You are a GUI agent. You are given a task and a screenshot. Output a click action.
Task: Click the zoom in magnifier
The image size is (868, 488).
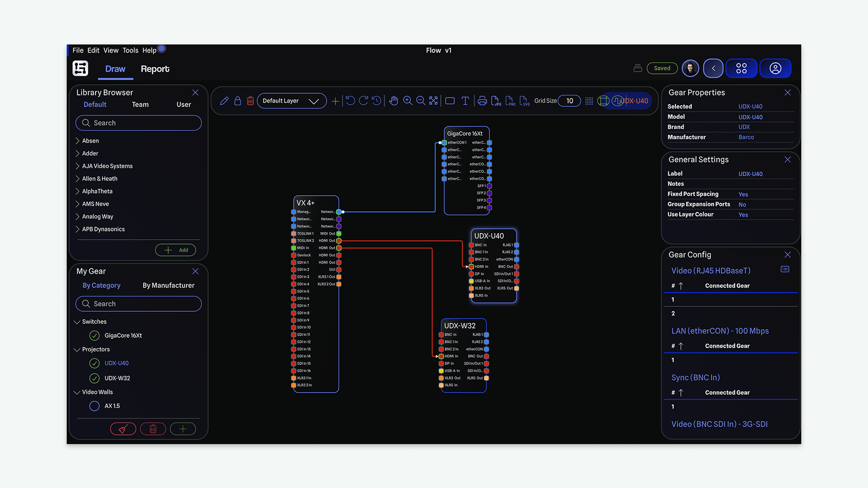coord(407,100)
